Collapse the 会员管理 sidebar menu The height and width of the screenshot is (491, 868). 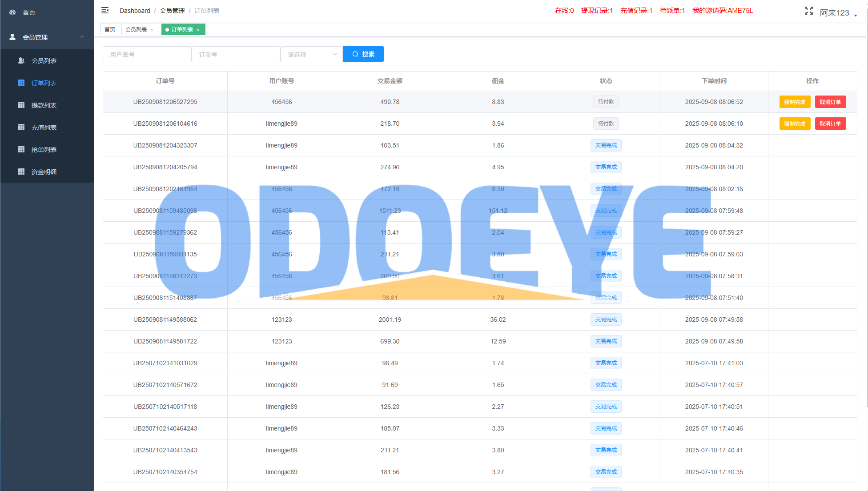tap(82, 37)
